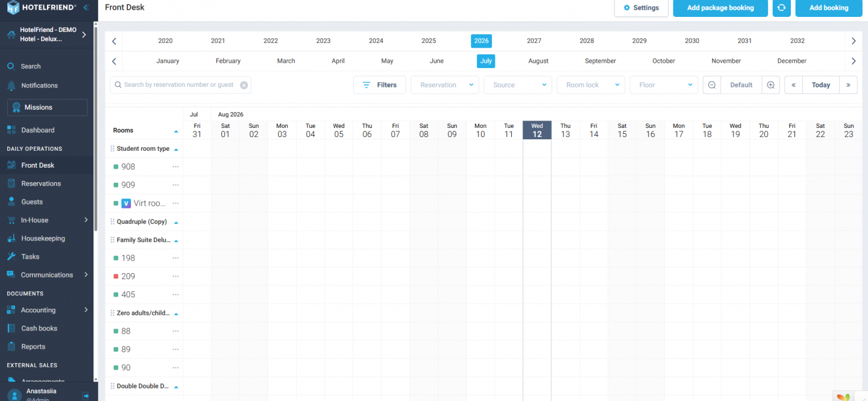Select the month December

792,61
